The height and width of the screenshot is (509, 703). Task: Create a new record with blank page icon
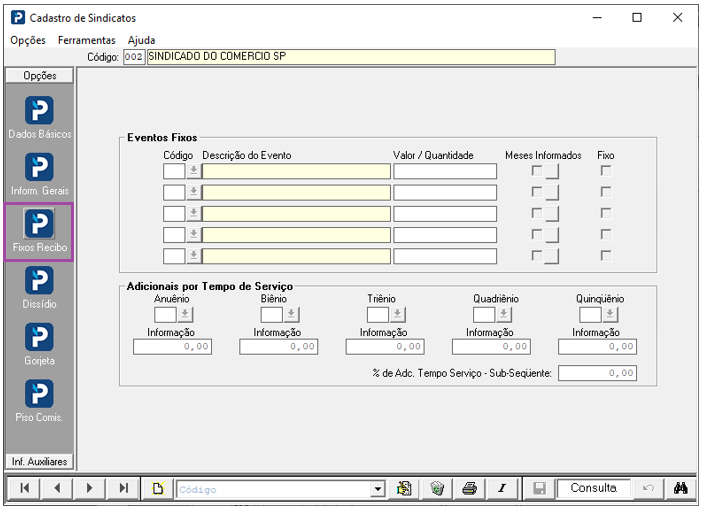click(157, 488)
